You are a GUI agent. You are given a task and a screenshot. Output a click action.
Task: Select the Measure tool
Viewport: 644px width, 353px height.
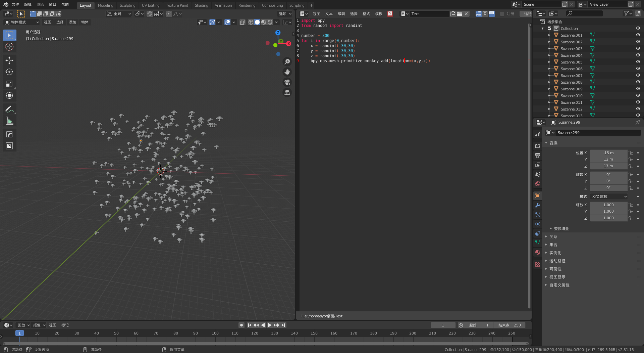tap(9, 121)
